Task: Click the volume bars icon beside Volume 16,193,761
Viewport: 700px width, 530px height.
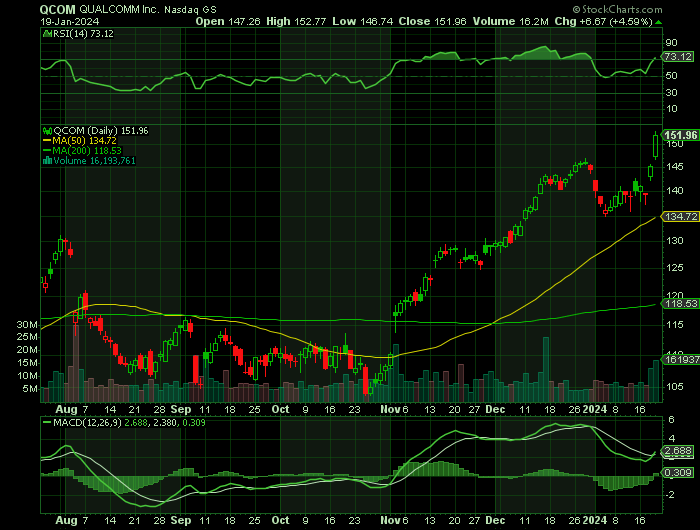Action: tap(47, 161)
